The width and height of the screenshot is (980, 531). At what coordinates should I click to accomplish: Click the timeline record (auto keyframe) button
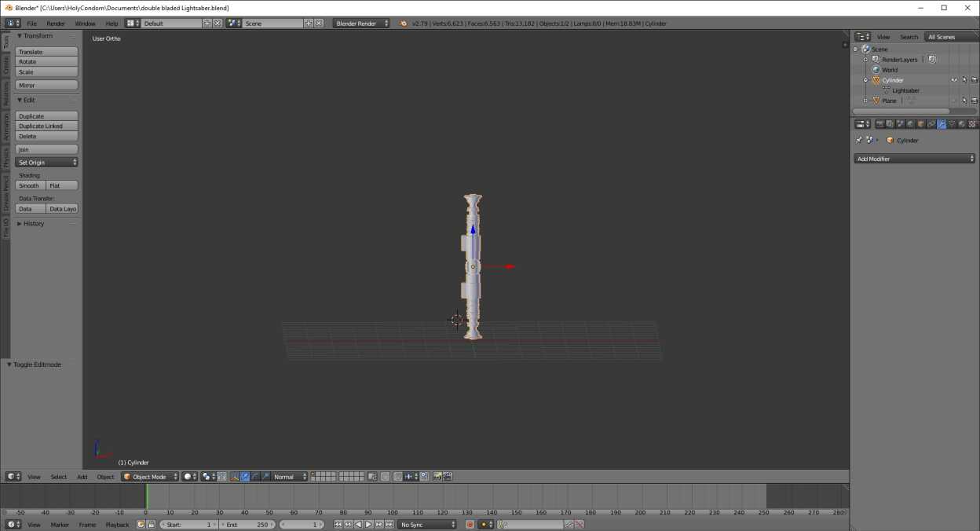tap(470, 525)
